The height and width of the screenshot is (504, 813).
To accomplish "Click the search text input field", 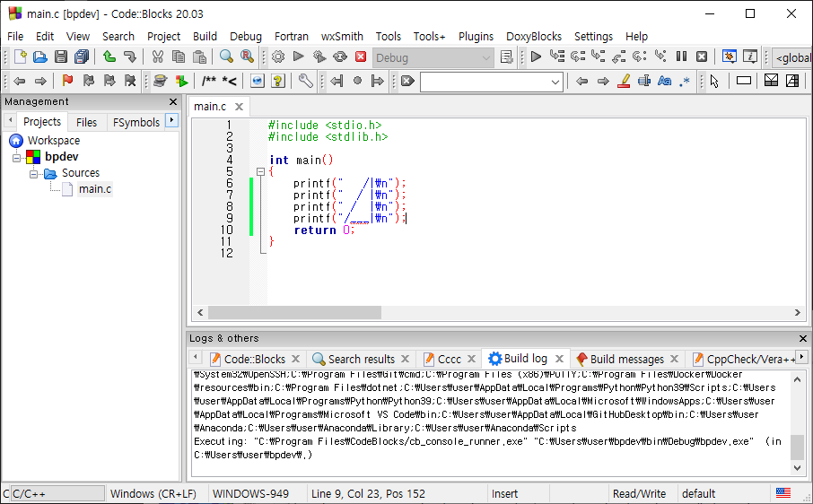I will coord(484,82).
